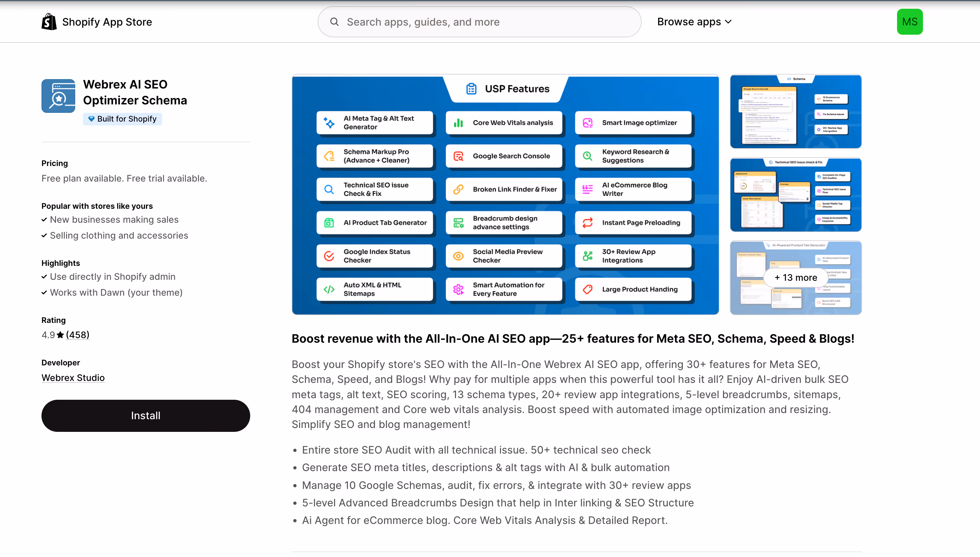Click the Google Index Status check icon
Screen dimensions: 980x557
point(329,256)
